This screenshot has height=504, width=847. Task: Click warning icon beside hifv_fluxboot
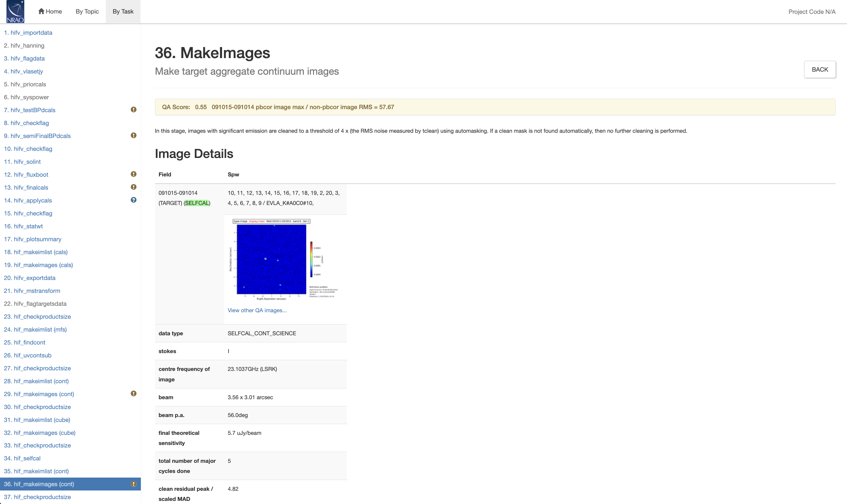133,174
